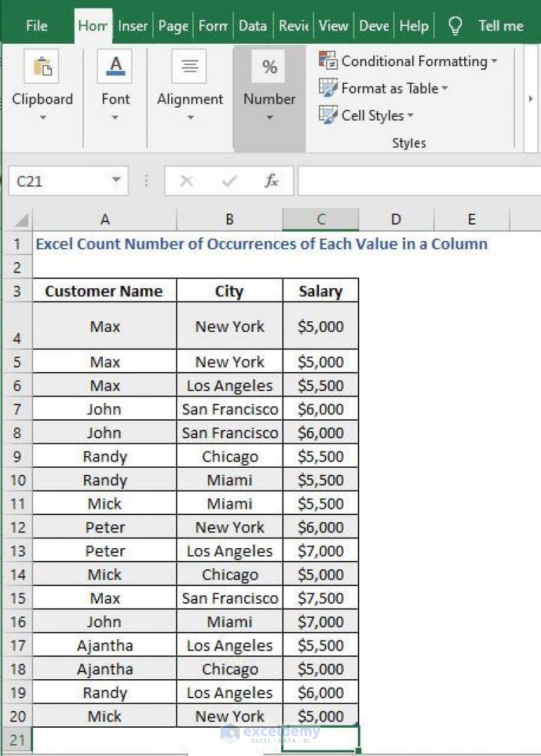The width and height of the screenshot is (541, 756).
Task: Open the File tab
Action: pyautogui.click(x=37, y=25)
